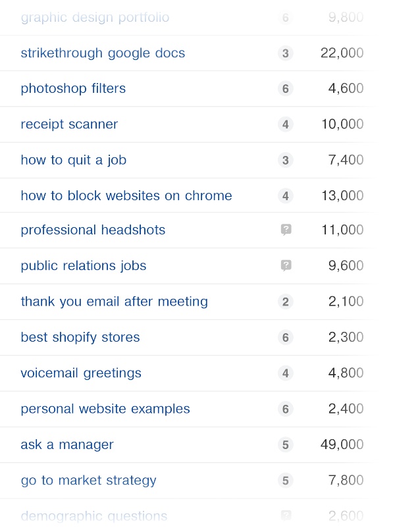Select the professional headshots keyword link
The image size is (395, 532).
93,230
